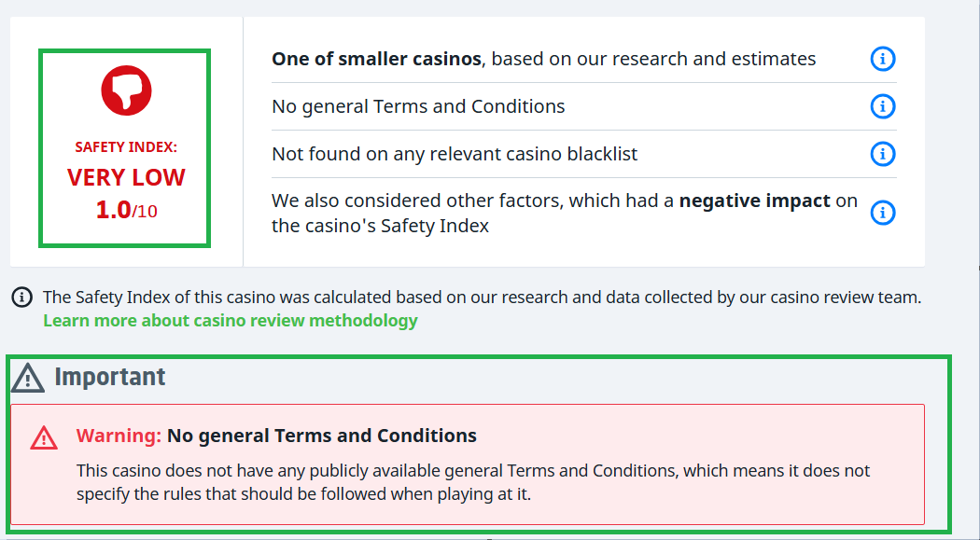This screenshot has height=540, width=980.
Task: Click gray warning triangle beside Important heading
Action: 28,377
